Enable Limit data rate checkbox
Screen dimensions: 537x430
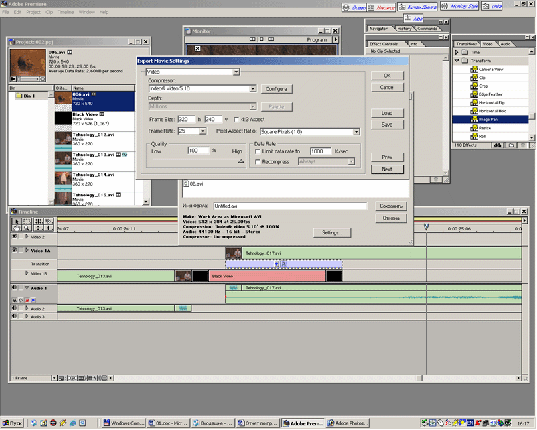coord(258,151)
